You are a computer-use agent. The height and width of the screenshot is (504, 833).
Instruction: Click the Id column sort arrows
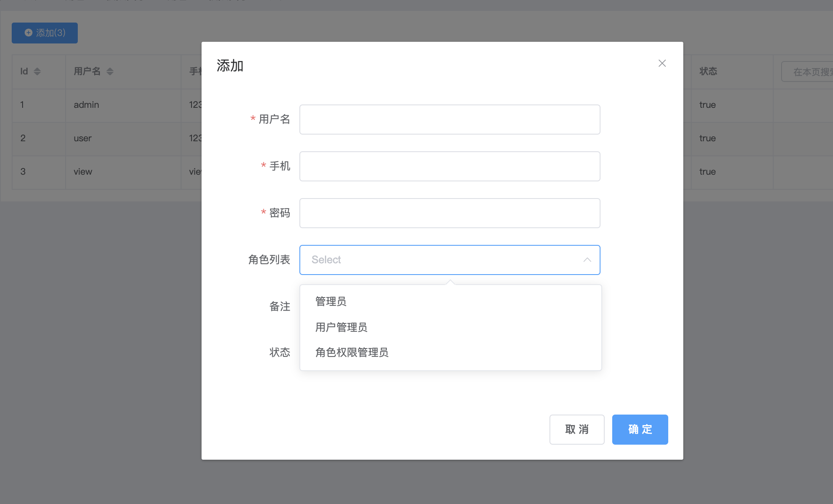(37, 71)
